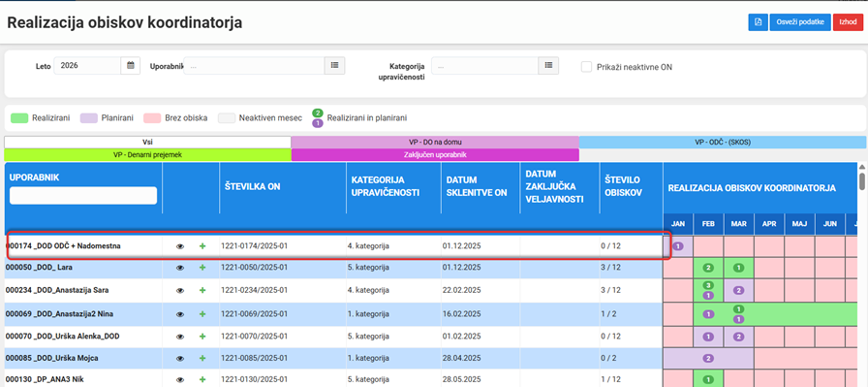Viewport: 868px width, 387px height.
Task: Click the Osveži podatke button
Action: 800,22
